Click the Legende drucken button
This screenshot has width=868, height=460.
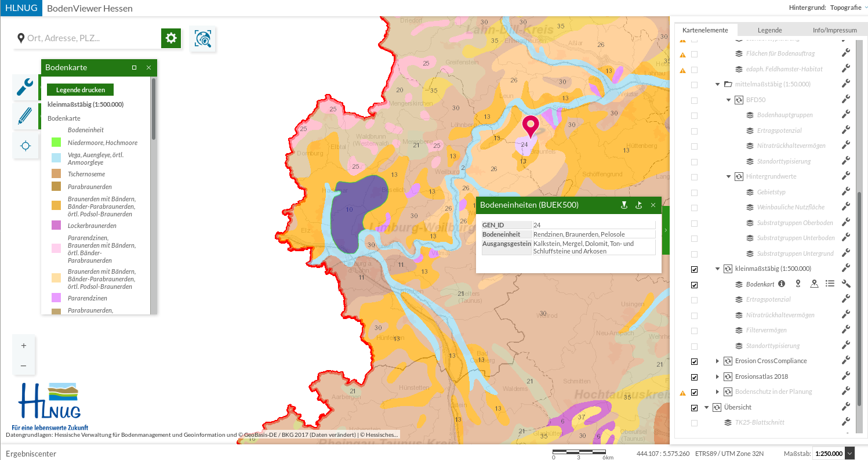pyautogui.click(x=80, y=90)
